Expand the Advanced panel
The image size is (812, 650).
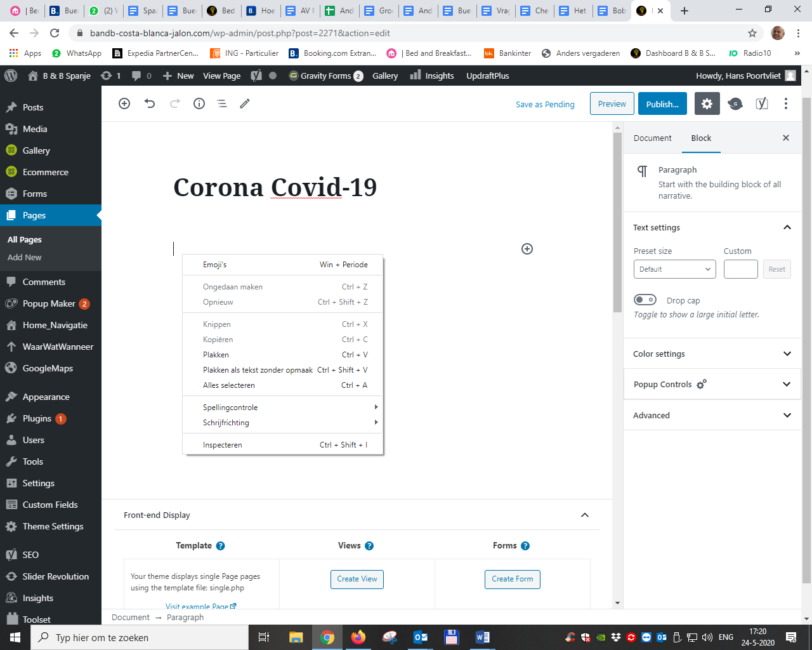(712, 415)
